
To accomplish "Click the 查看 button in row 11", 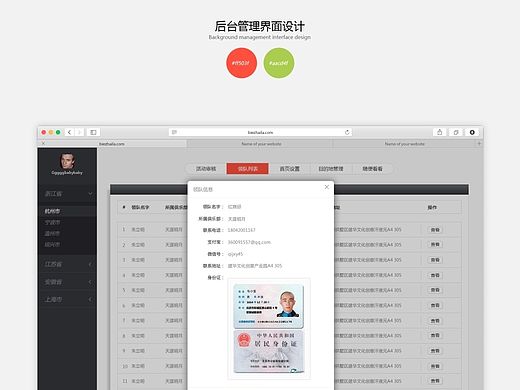I will (435, 381).
